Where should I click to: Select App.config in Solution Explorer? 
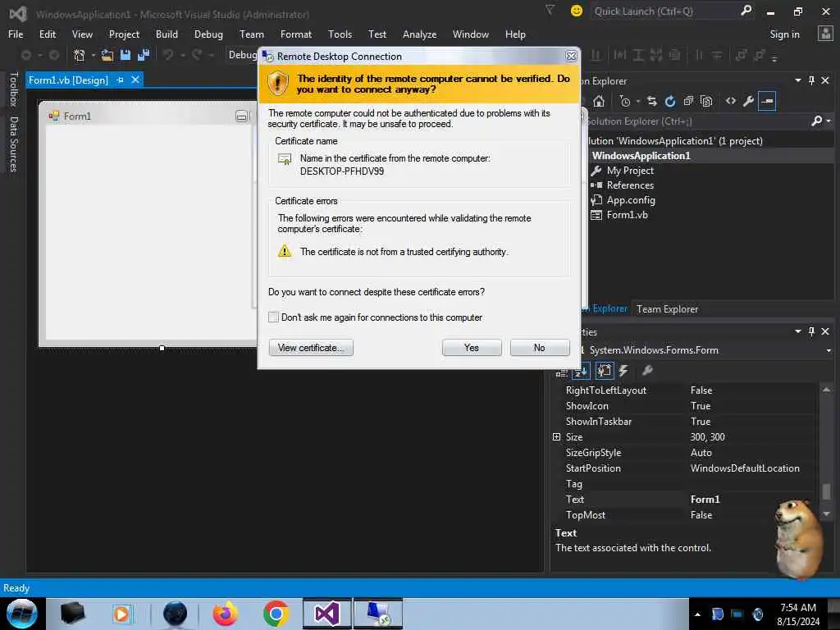(631, 200)
